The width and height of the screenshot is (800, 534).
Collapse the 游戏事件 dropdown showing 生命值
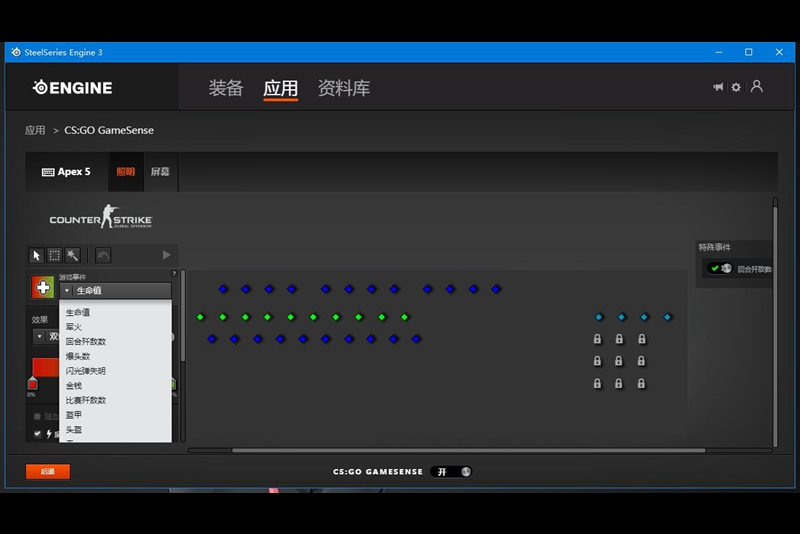coord(116,291)
